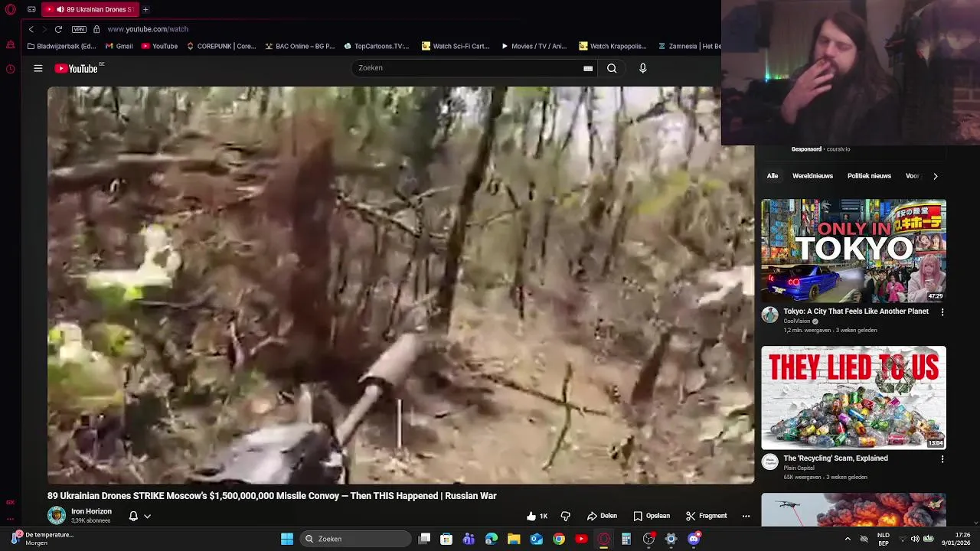The height and width of the screenshot is (551, 980).
Task: Expand the YouTube hamburger guide menu
Action: click(x=38, y=68)
